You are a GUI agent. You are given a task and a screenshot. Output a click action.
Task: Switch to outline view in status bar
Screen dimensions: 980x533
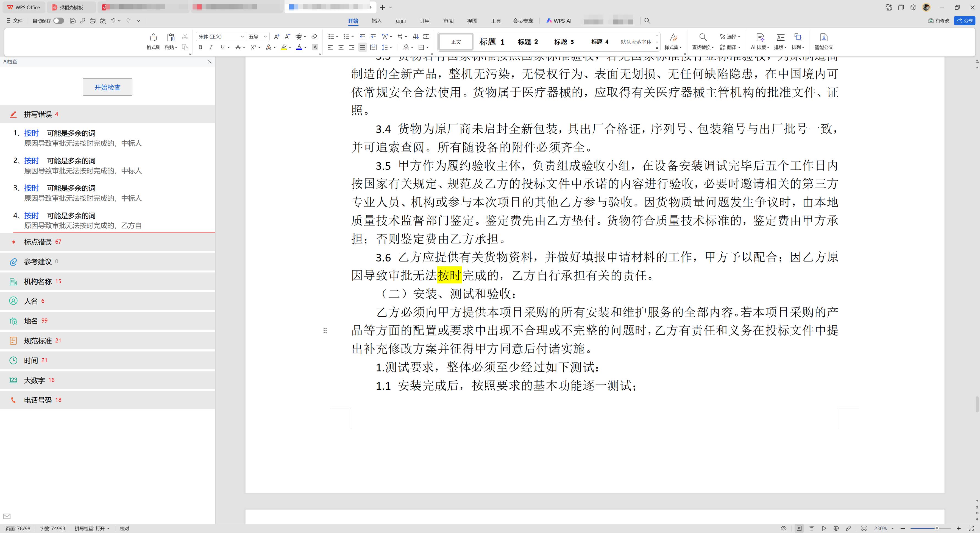click(x=811, y=528)
